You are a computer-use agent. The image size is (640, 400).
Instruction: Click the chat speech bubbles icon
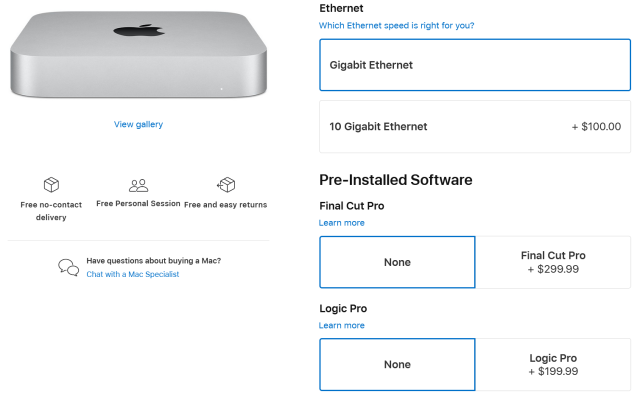pos(69,267)
